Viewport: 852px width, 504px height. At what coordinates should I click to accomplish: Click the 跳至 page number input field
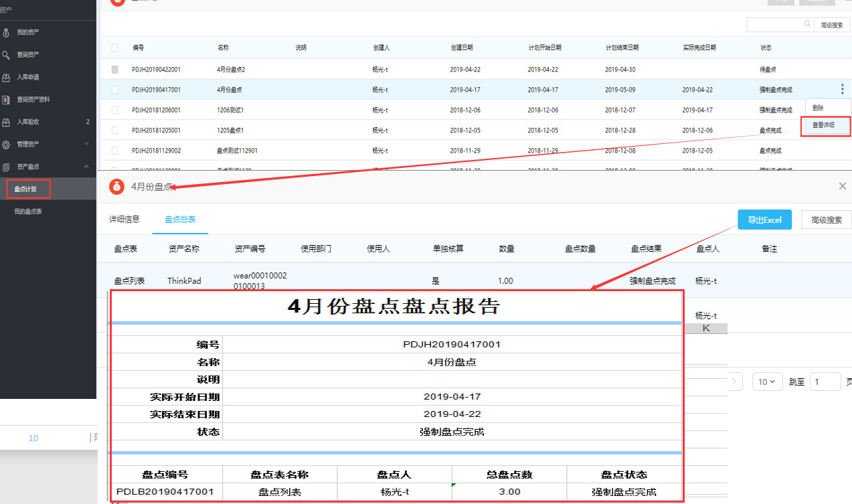tap(825, 382)
